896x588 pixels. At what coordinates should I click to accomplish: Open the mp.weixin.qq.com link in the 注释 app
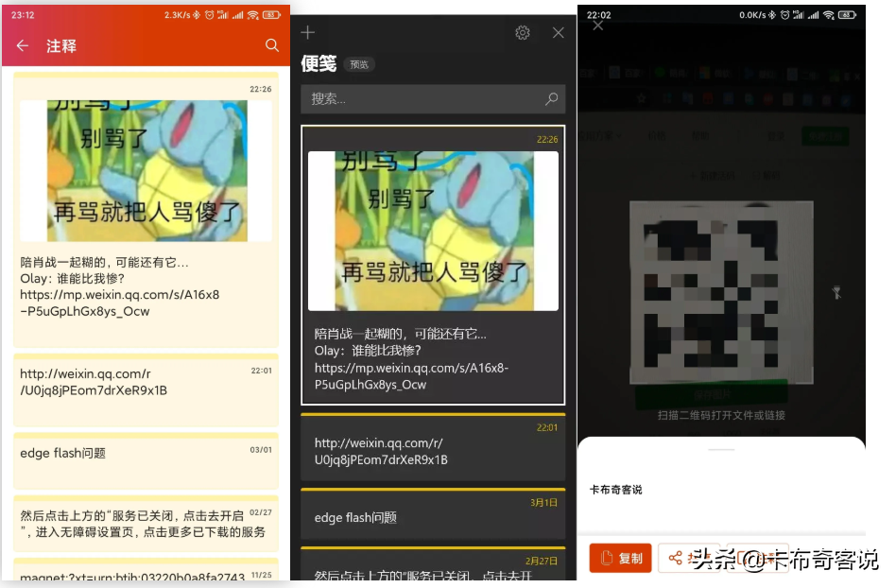119,303
